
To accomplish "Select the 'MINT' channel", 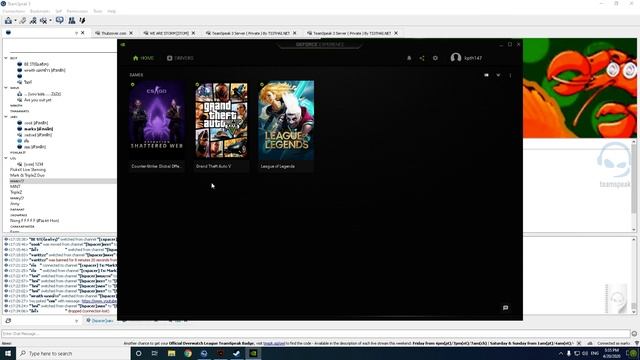I will pos(15,187).
